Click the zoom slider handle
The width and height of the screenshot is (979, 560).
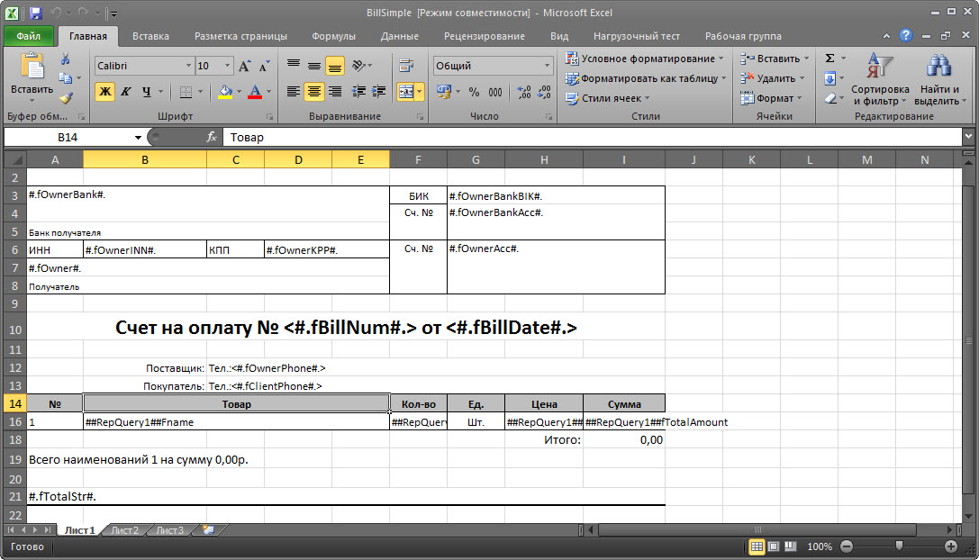pos(899,546)
